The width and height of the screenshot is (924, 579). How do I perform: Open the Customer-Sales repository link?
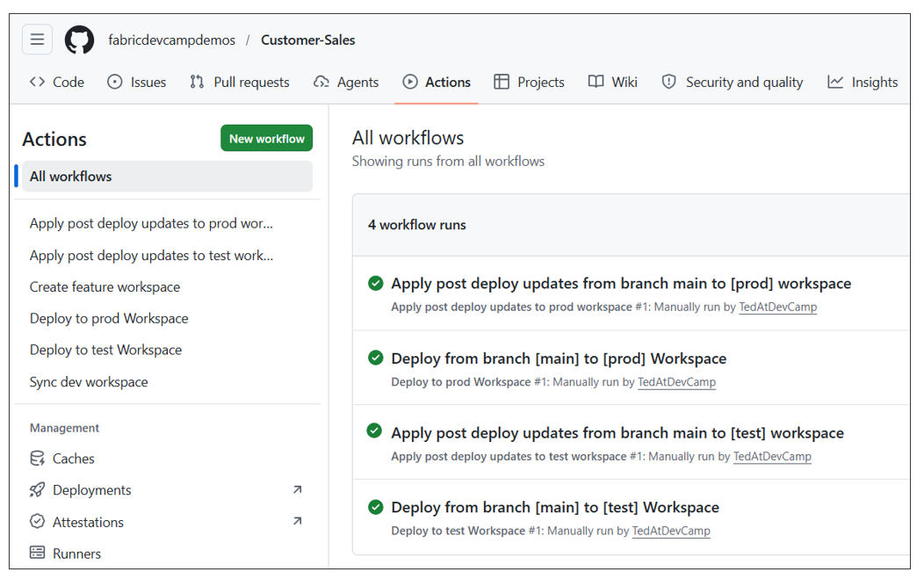point(307,40)
